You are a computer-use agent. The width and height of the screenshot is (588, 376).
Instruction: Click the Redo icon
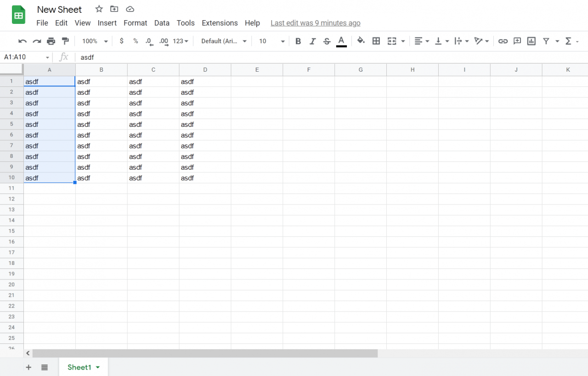point(36,41)
